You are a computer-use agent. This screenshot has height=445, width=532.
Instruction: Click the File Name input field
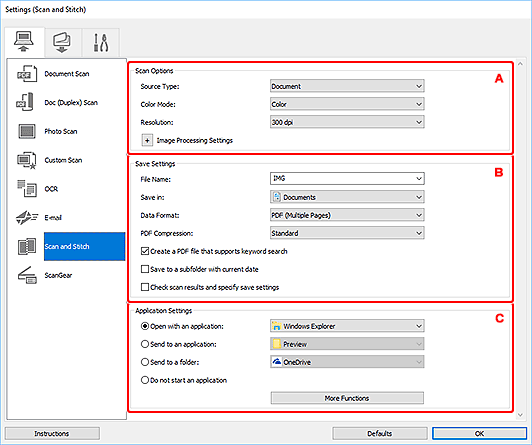pos(347,178)
